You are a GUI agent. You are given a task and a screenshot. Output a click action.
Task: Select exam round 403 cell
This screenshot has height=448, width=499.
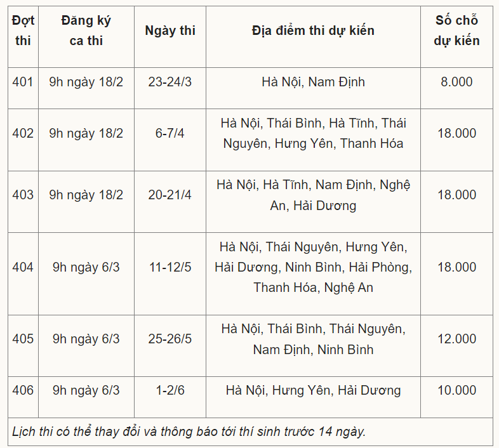click(x=23, y=195)
